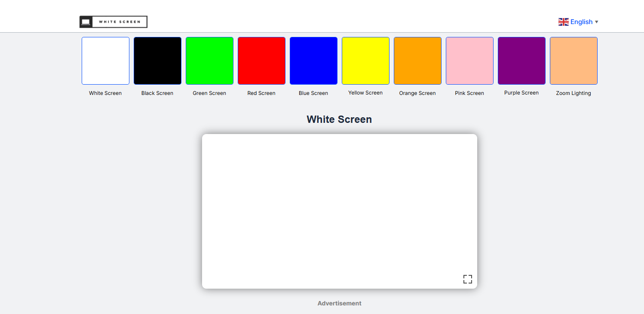Pick the blue color square
This screenshot has width=644, height=314.
[313, 61]
